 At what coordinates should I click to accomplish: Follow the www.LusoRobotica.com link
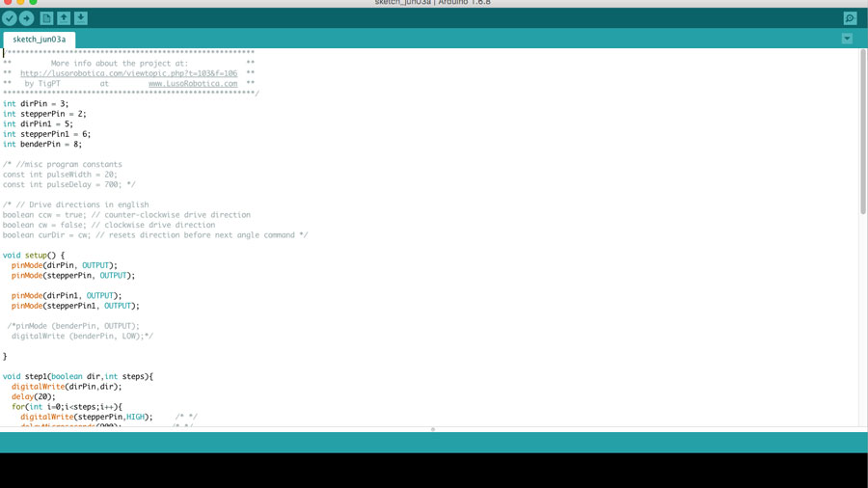193,84
